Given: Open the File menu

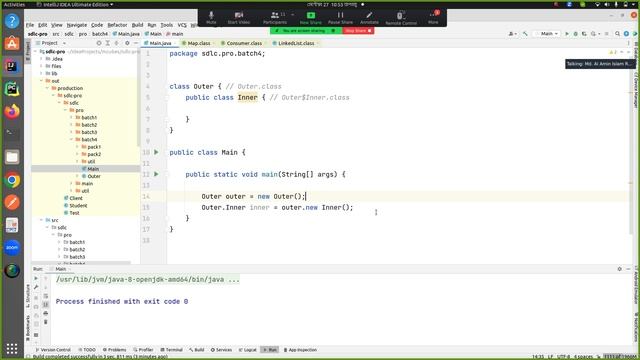Looking at the screenshot, I should (30, 25).
